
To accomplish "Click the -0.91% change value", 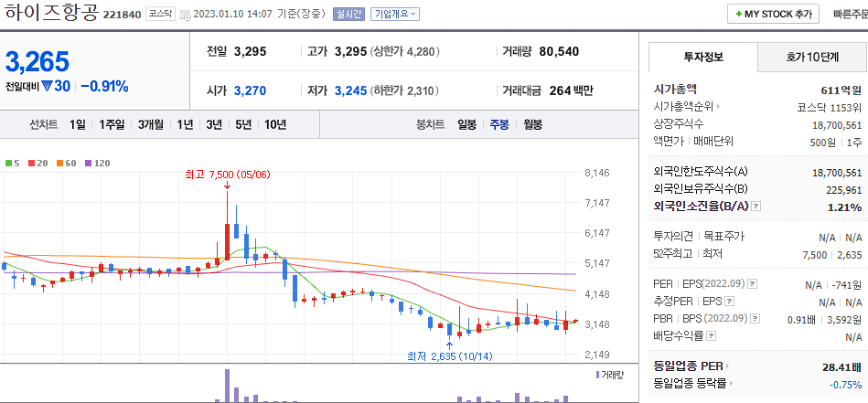I will coord(104,86).
